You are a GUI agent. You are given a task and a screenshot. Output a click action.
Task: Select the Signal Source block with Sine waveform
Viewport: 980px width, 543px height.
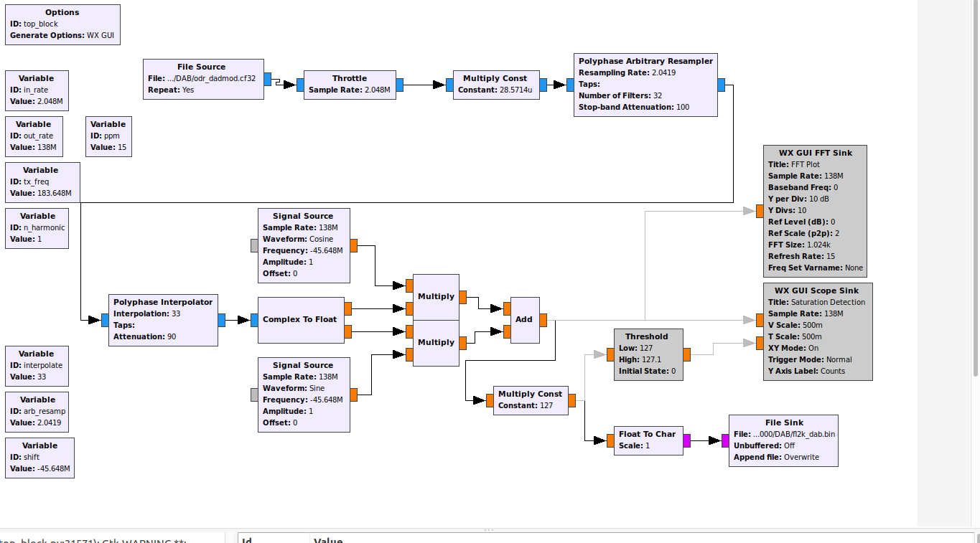[304, 395]
